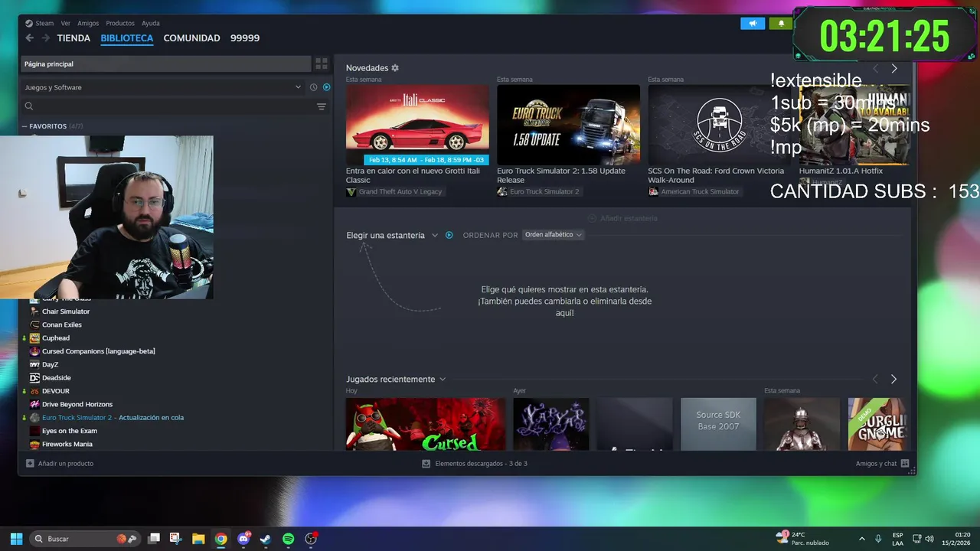Click the magnifier icon in library search
This screenshot has height=551, width=980.
29,106
